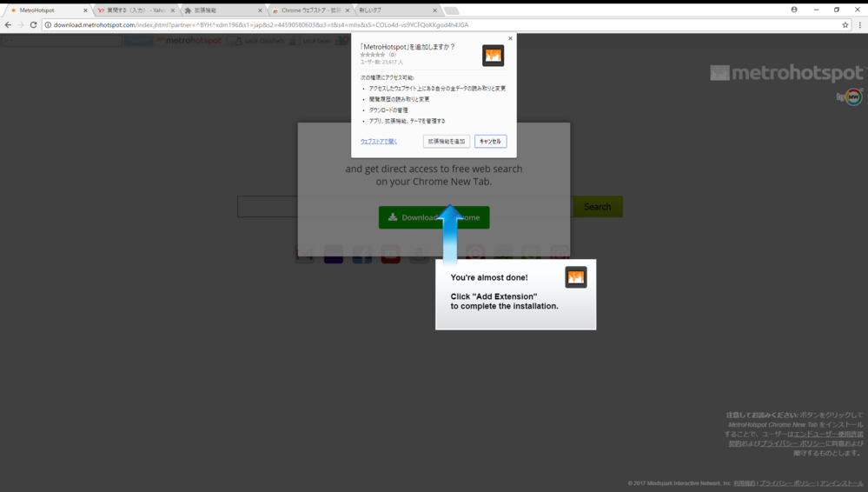Open the ウェブストアで開く link
This screenshot has height=492, width=868.
coord(379,141)
